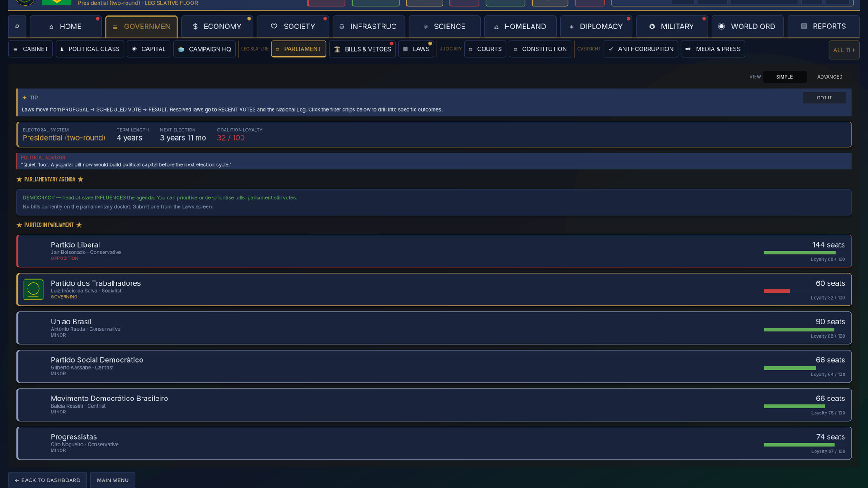Screen dimensions: 868x488
Task: Click the 'Parliamentary Agenda' heading
Action: coord(50,179)
